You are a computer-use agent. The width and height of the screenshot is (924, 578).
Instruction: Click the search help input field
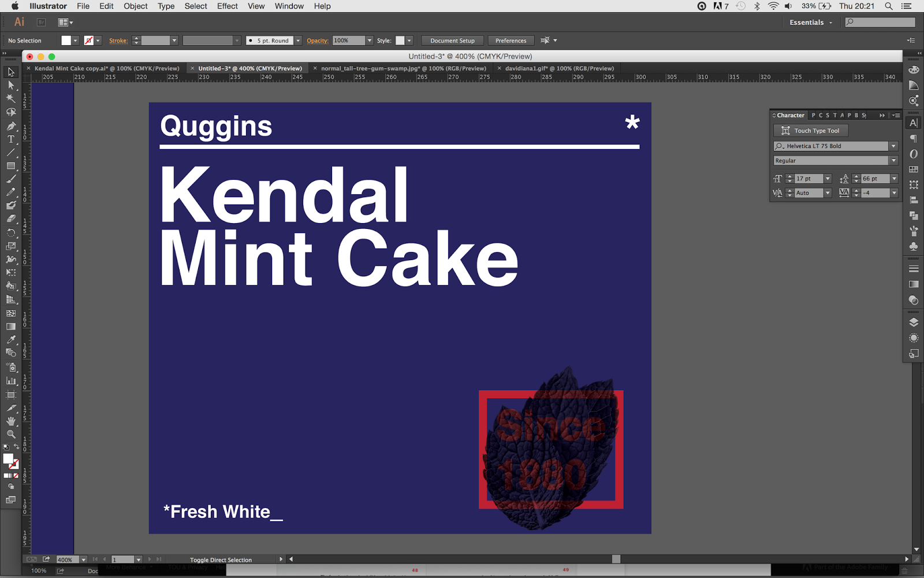pyautogui.click(x=880, y=23)
